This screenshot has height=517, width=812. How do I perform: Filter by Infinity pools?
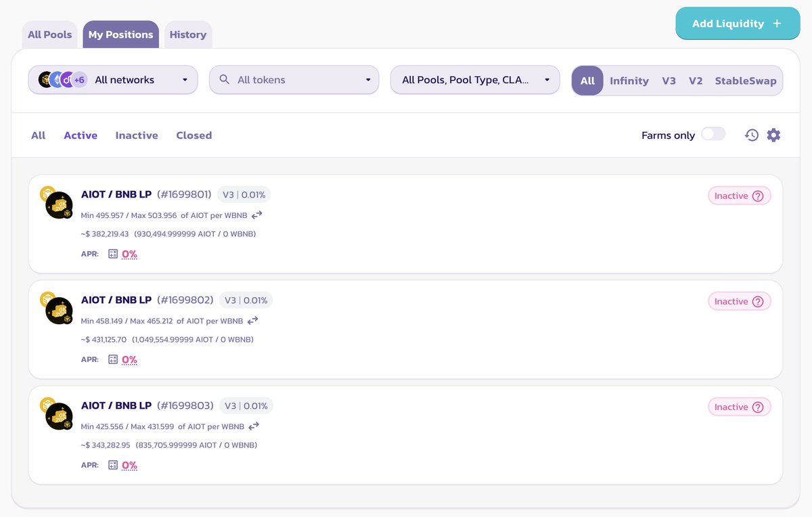tap(629, 81)
